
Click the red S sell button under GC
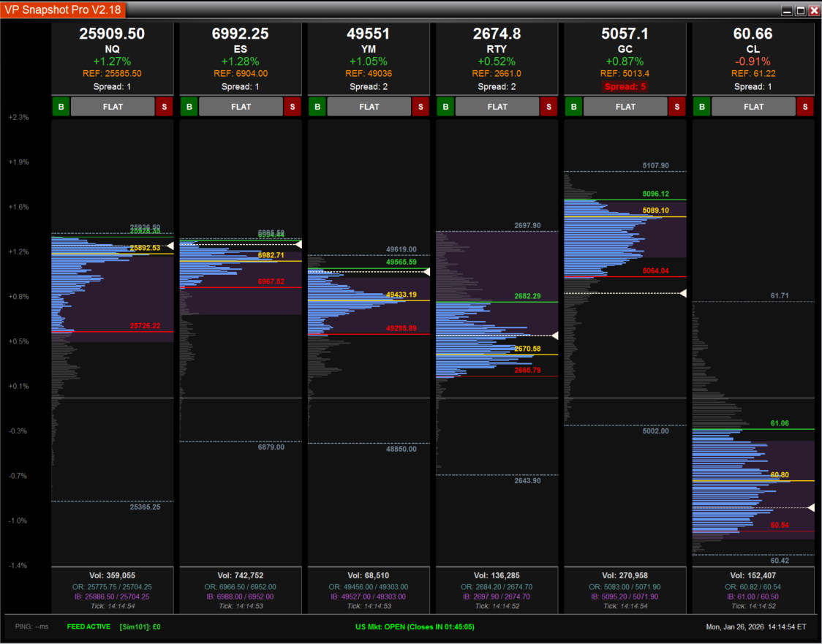click(x=676, y=106)
